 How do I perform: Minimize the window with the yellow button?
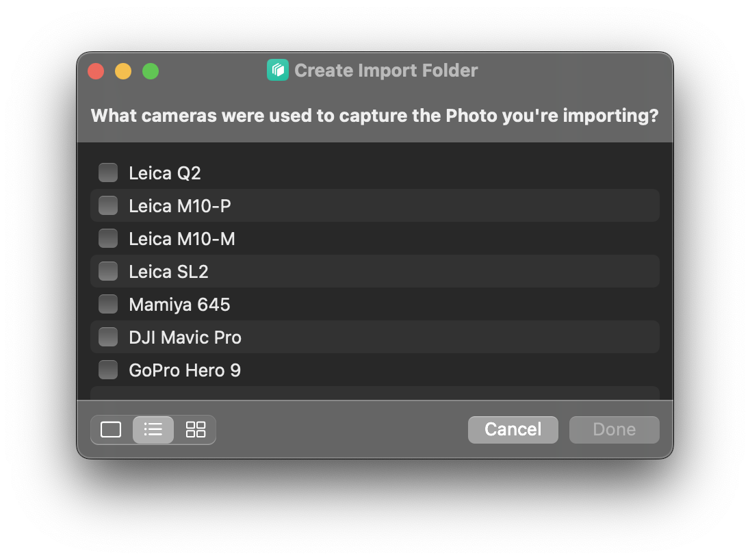click(123, 71)
